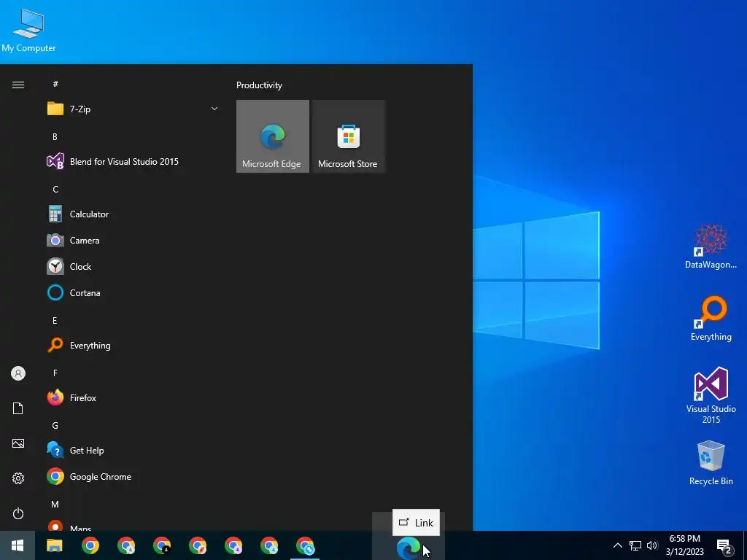This screenshot has width=747, height=560.
Task: Show hidden system tray icons
Action: pos(617,545)
